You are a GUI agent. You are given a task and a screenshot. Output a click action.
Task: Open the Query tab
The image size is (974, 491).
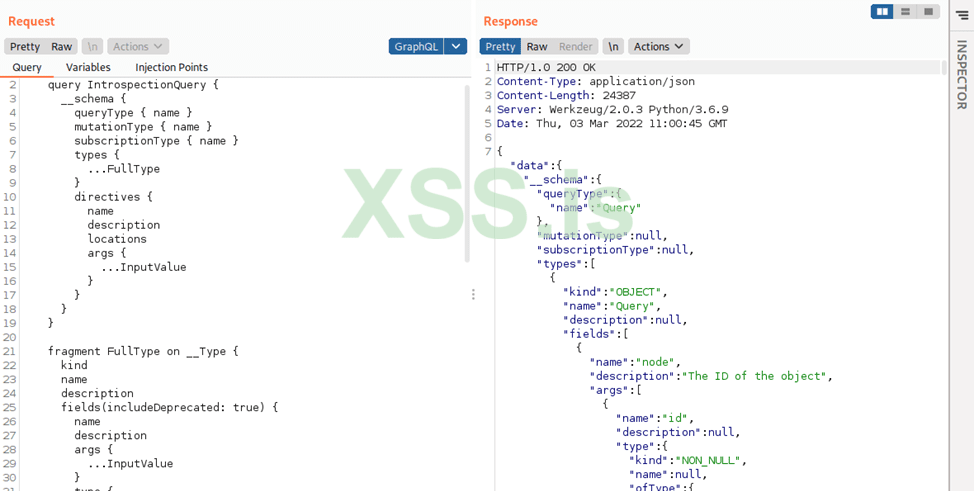[27, 67]
